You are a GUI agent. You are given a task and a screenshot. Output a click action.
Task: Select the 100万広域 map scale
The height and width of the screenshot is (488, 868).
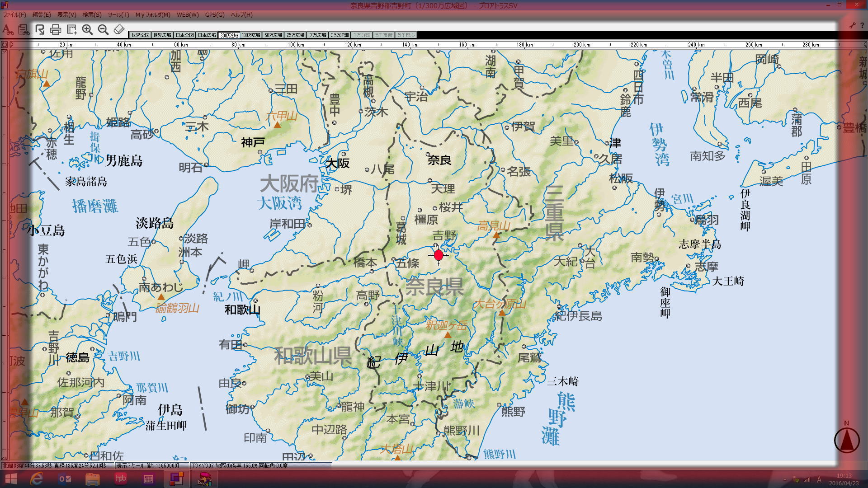251,35
